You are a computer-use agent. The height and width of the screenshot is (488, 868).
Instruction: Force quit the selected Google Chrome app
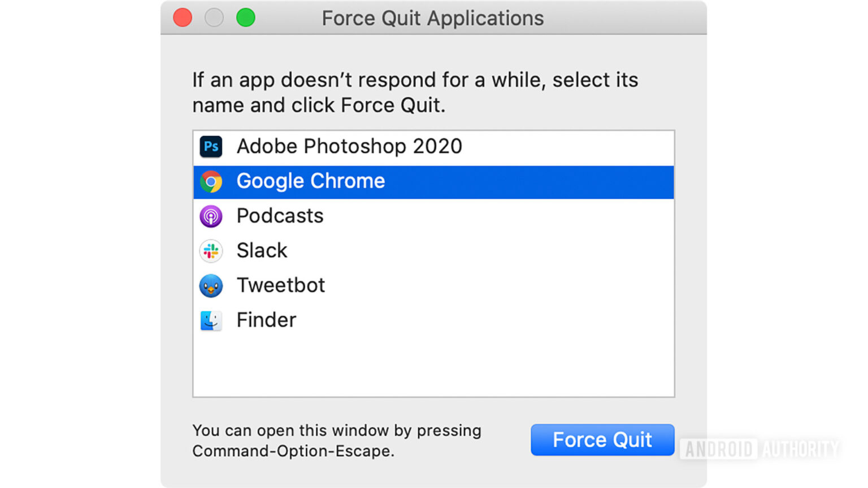tap(602, 440)
